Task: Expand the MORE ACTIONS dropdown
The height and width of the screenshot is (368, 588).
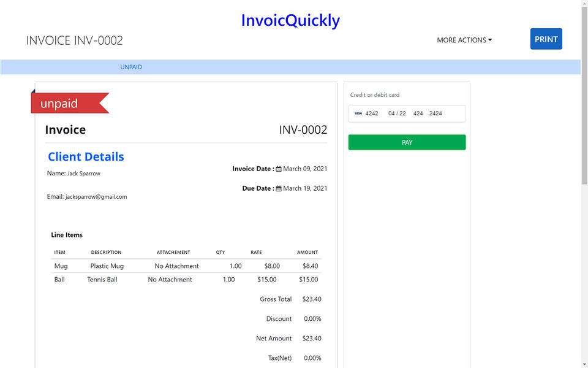Action: tap(464, 40)
